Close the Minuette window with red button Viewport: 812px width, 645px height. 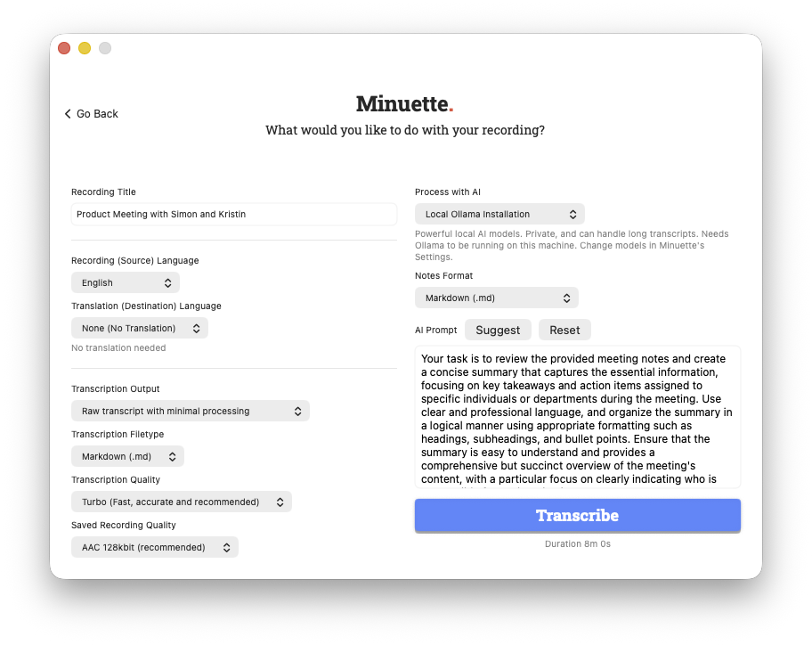pos(64,48)
